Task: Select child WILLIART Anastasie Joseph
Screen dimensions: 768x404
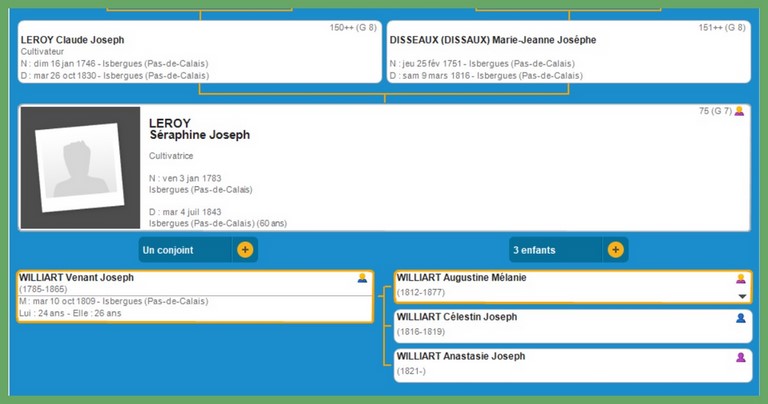Action: point(460,356)
